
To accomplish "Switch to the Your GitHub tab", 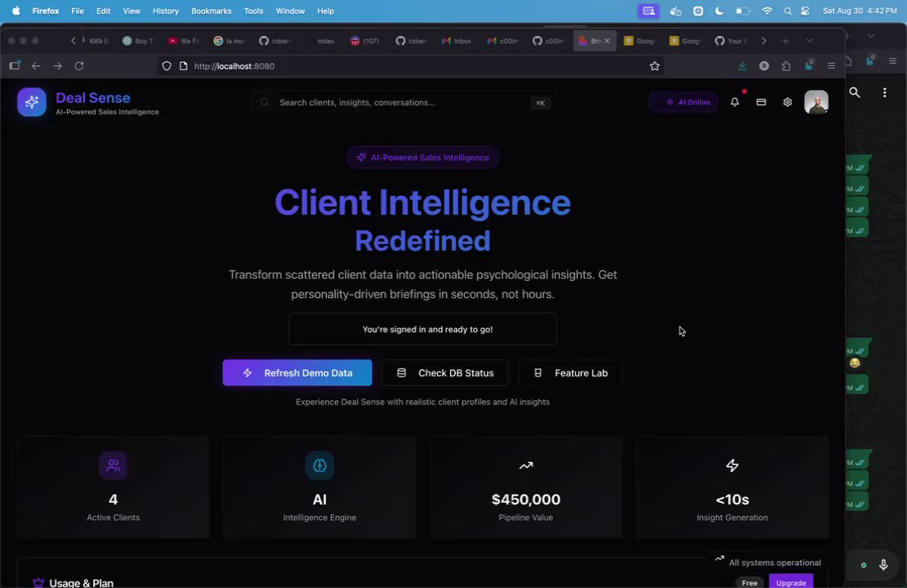I will pos(732,41).
